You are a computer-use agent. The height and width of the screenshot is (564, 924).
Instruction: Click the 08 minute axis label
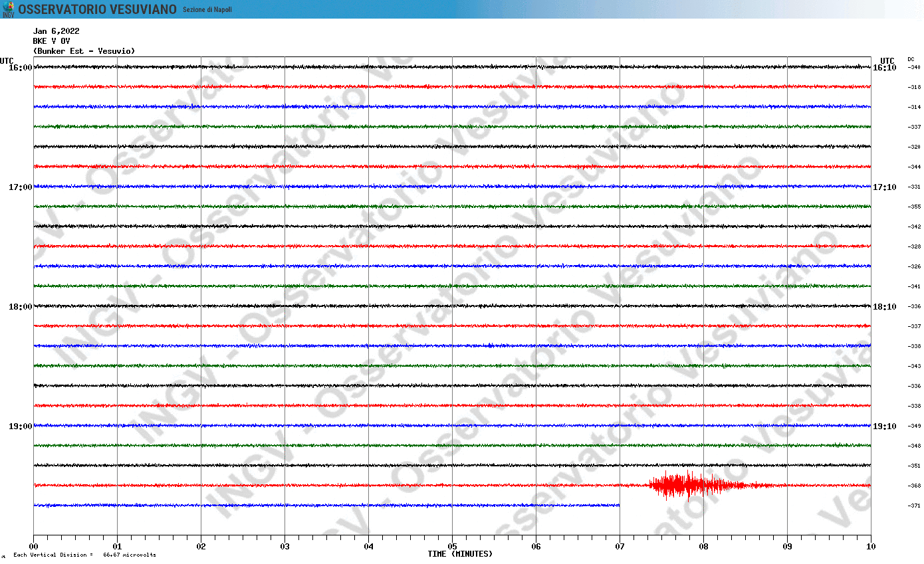click(x=703, y=546)
